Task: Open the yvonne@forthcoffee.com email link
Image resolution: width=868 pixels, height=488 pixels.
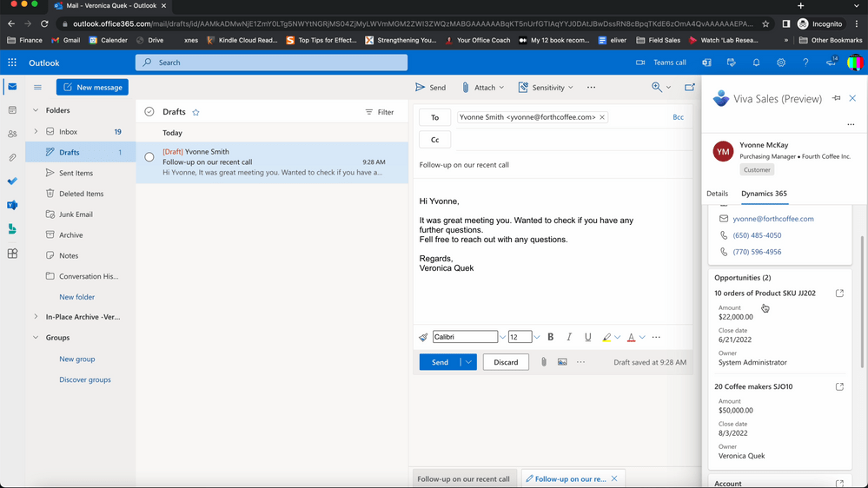Action: coord(772,219)
